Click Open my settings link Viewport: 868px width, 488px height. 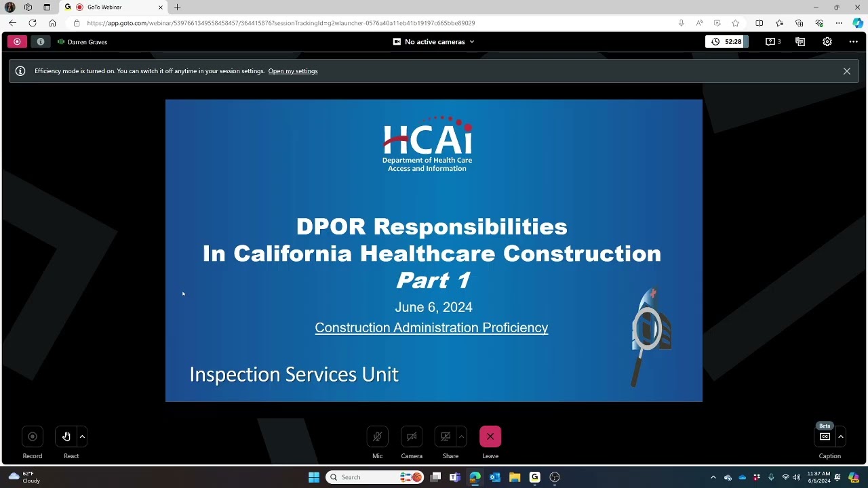point(293,71)
